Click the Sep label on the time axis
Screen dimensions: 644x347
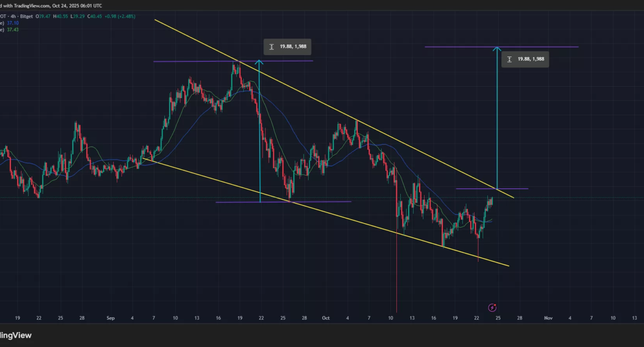[x=110, y=318]
